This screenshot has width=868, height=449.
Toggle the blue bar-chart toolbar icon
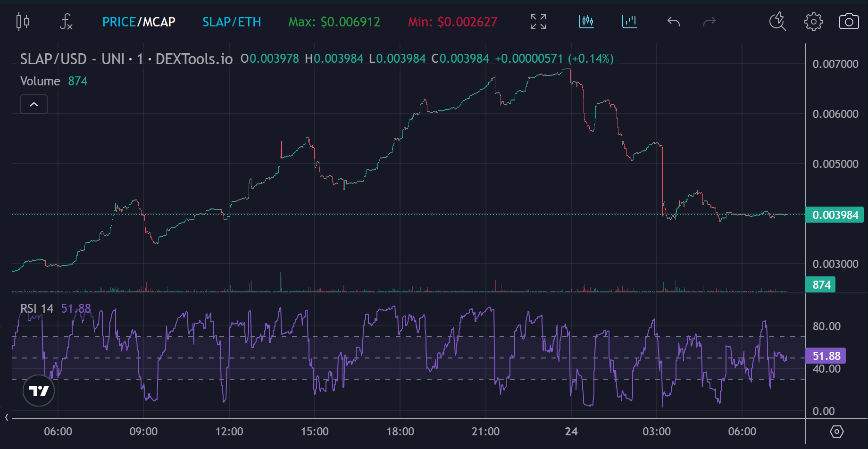(629, 22)
